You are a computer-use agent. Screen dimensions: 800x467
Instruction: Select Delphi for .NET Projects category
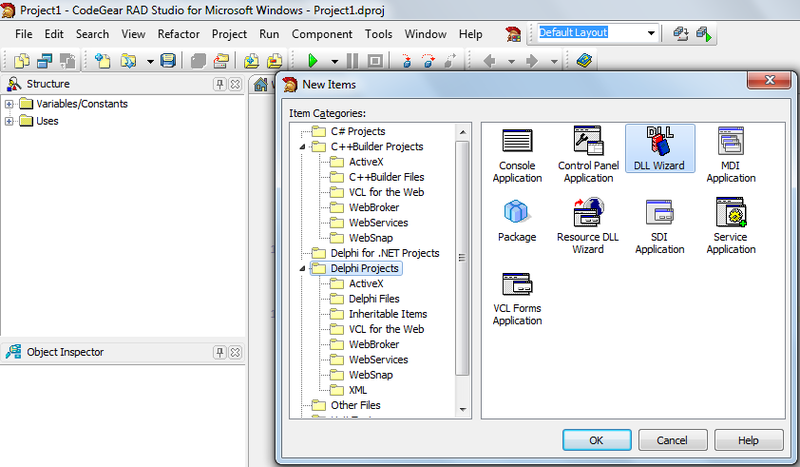click(x=384, y=253)
